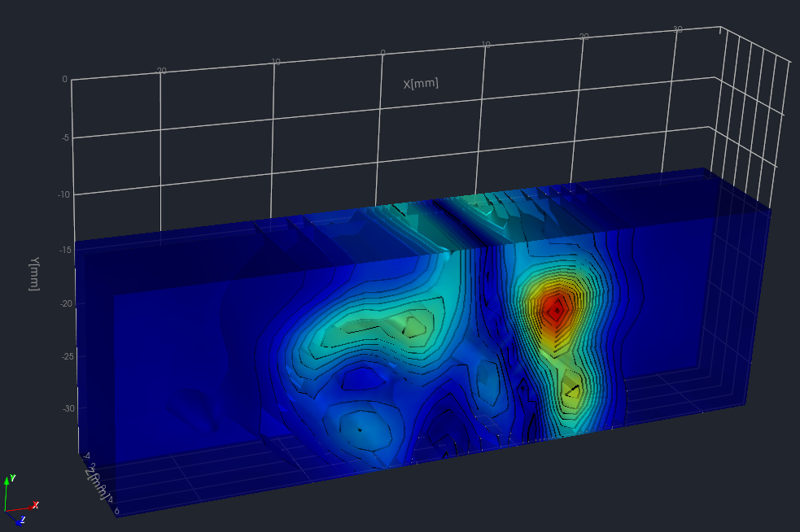Click the Z[mm] axis title
The image size is (800, 532).
98,485
